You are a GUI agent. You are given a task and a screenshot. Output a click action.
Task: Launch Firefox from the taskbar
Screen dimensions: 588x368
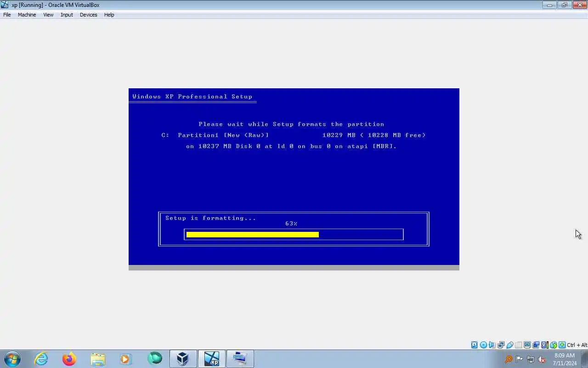click(x=69, y=359)
